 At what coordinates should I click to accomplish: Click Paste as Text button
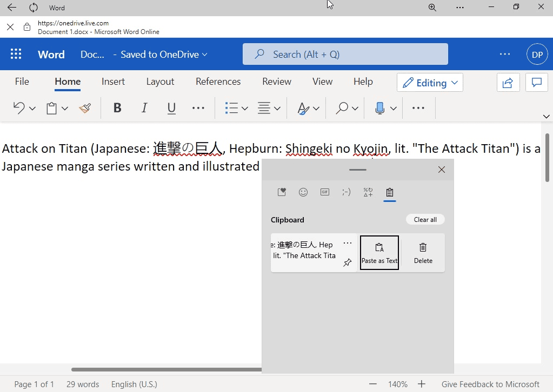coord(379,253)
